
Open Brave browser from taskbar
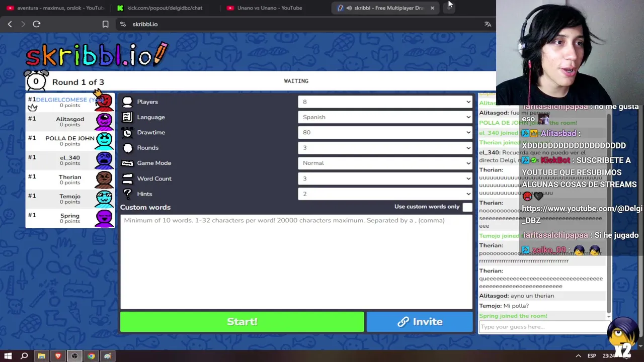[58, 356]
